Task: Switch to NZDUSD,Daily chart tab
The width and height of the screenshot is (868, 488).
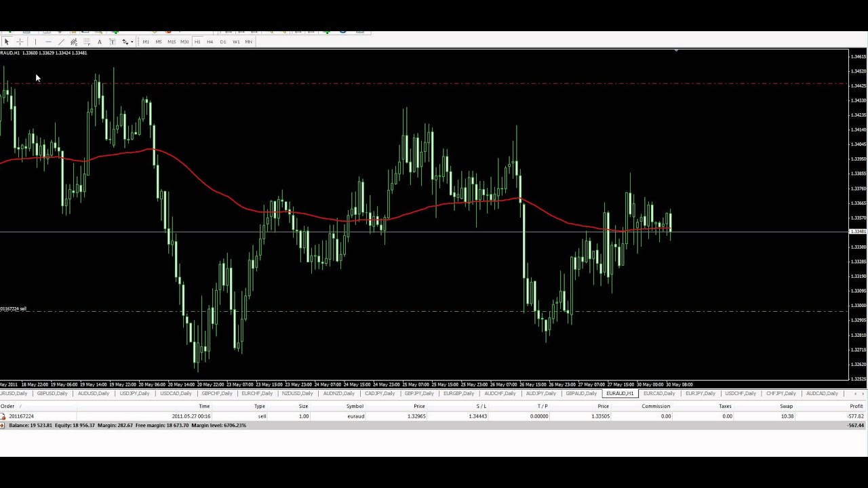Action: [297, 394]
